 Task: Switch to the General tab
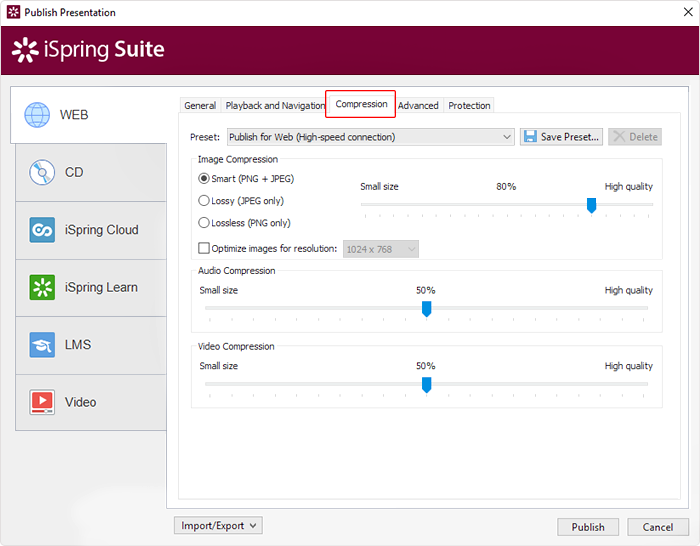[x=200, y=106]
